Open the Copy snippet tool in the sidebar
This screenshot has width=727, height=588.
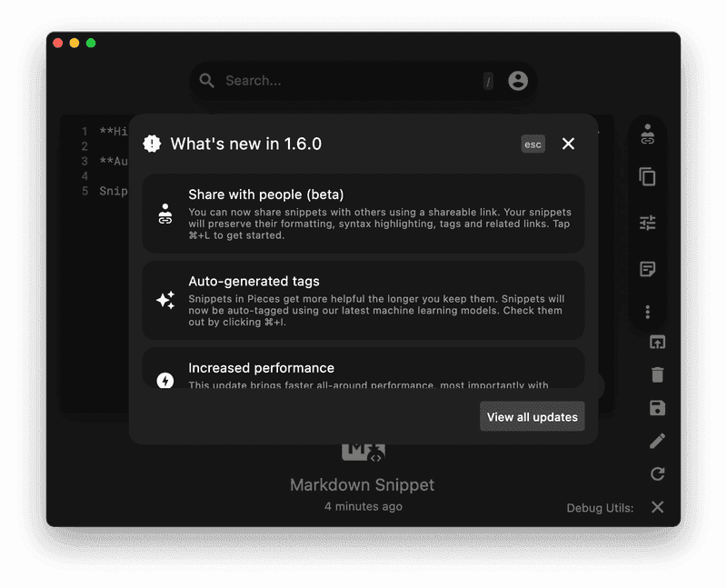click(648, 178)
